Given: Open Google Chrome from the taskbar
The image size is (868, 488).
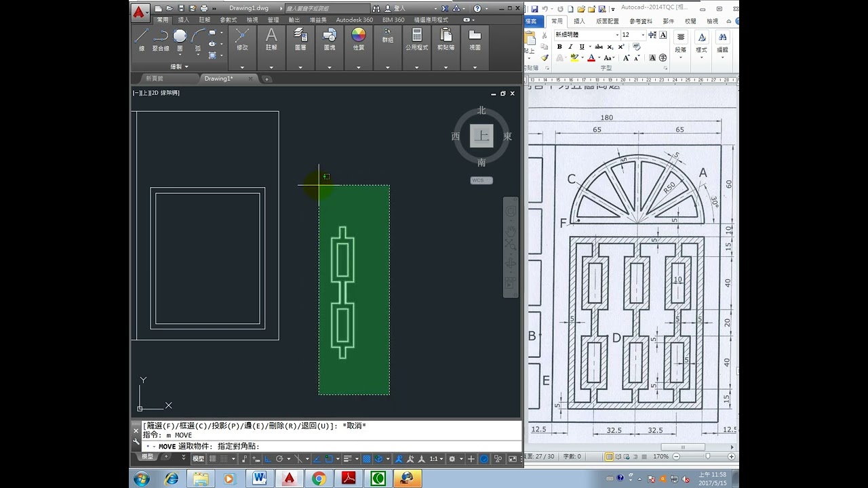Looking at the screenshot, I should [x=319, y=479].
